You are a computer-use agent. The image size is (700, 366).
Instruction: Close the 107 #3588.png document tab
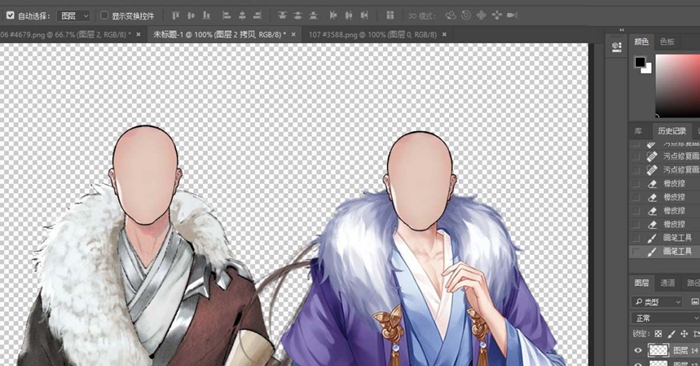point(444,34)
